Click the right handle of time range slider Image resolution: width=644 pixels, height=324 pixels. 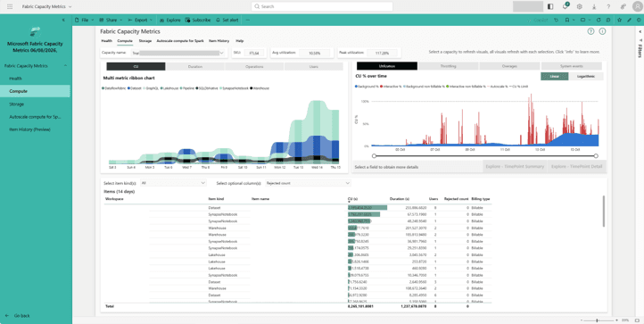pyautogui.click(x=596, y=156)
